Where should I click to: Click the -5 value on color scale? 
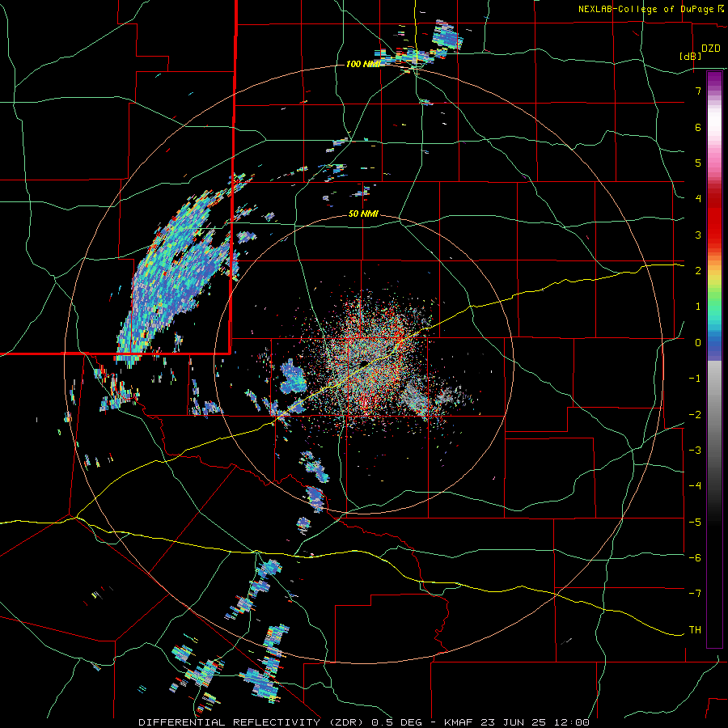pos(695,522)
